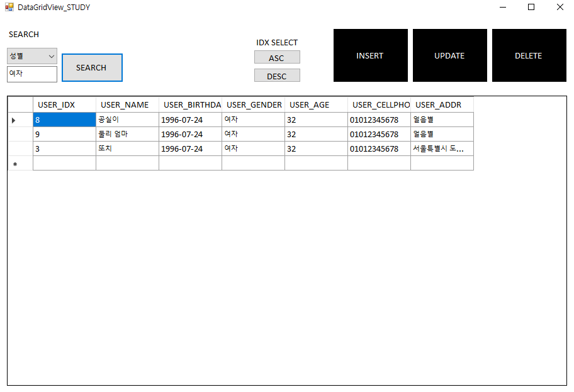Focus the search text box containing 여자
The width and height of the screenshot is (574, 392).
tap(32, 74)
